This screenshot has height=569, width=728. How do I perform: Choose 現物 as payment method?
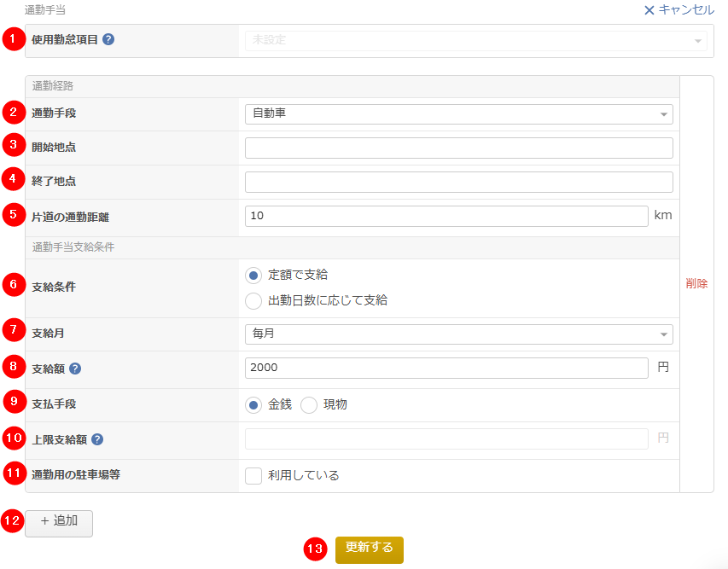tap(308, 404)
